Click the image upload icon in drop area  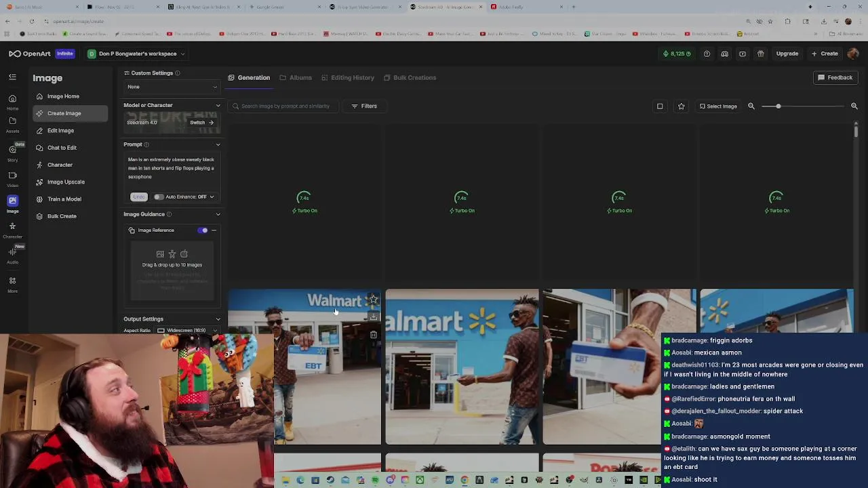point(160,254)
